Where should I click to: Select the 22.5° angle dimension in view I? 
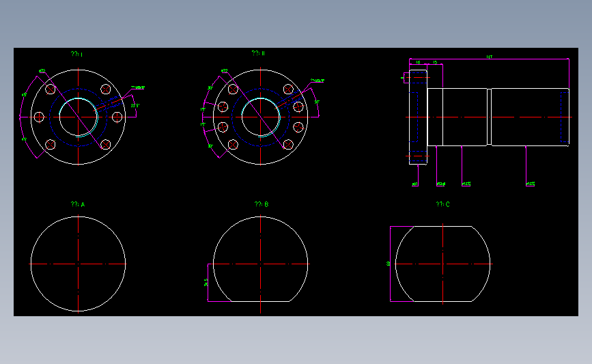pos(135,106)
